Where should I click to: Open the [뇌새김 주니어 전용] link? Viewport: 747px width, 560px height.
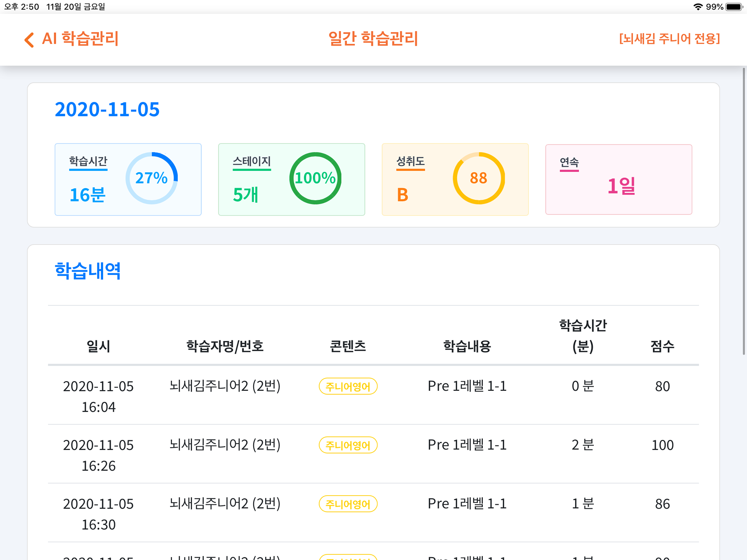click(x=669, y=39)
